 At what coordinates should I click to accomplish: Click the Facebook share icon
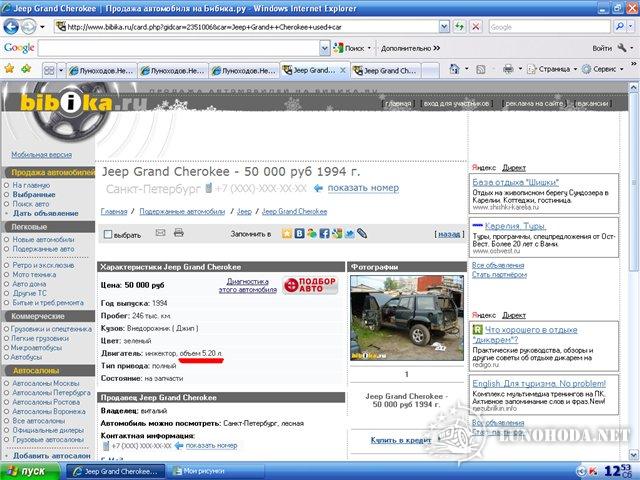(x=324, y=233)
